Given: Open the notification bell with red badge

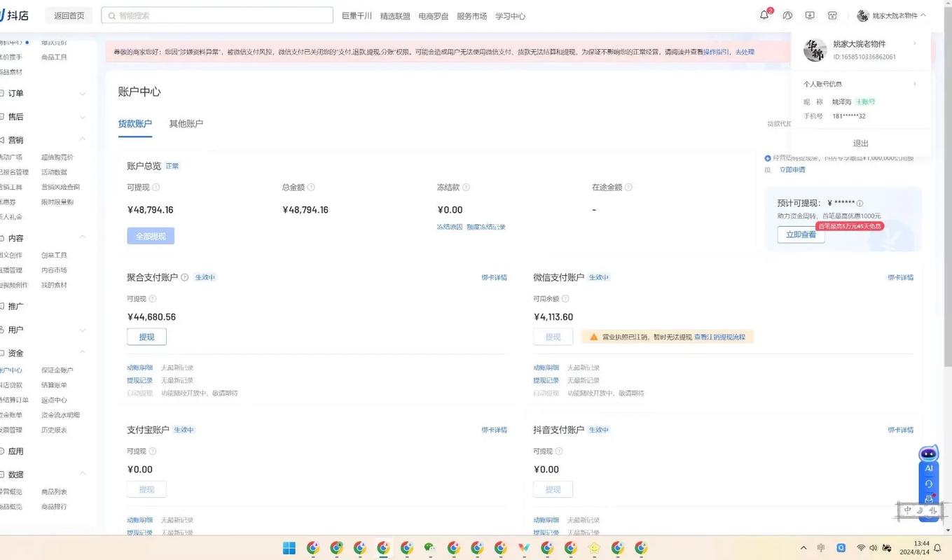Looking at the screenshot, I should 764,15.
